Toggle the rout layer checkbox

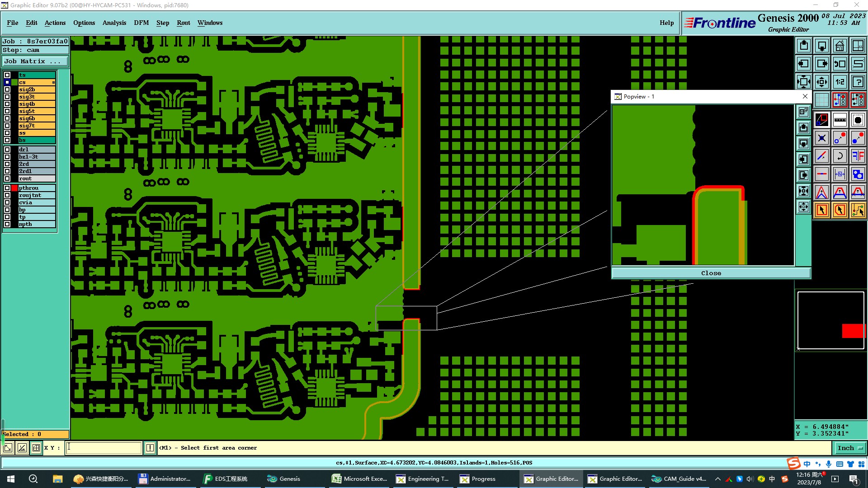pos(7,178)
